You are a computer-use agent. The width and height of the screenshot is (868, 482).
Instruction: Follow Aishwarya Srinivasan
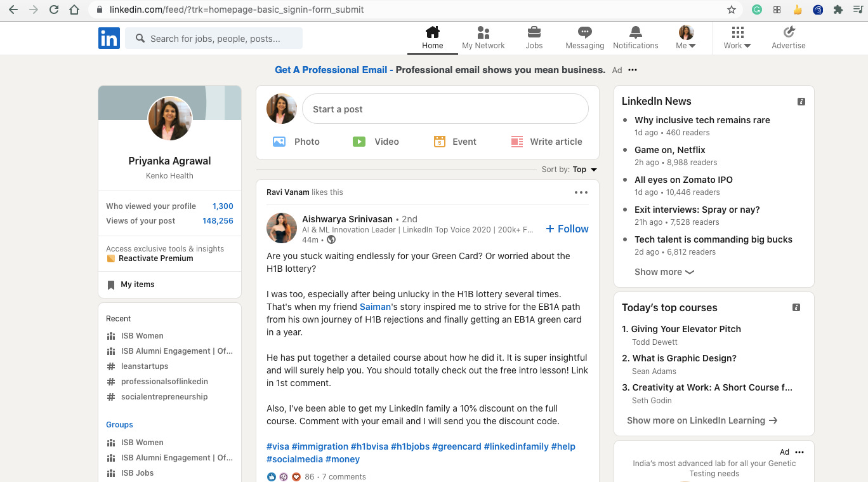click(x=567, y=229)
